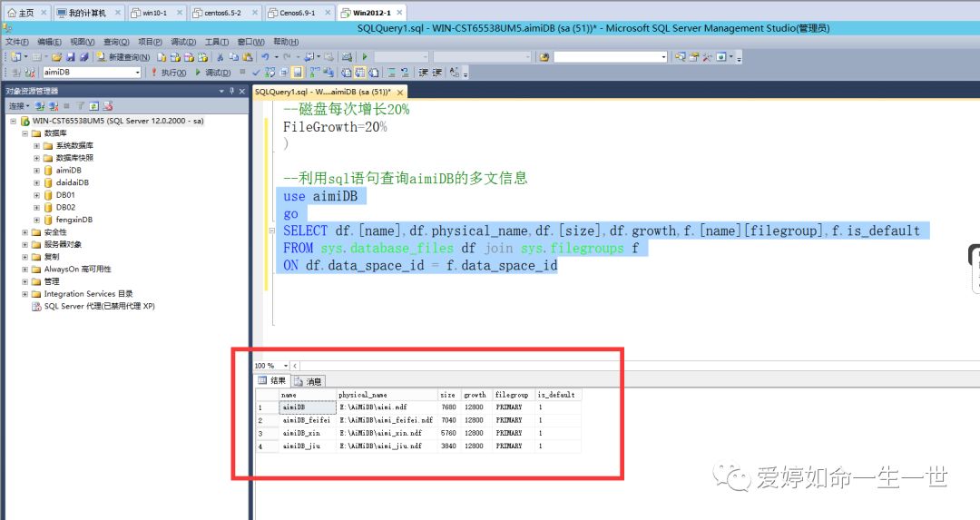Open the 帮助(H) menu
Screen dimensions: 980x520
point(286,42)
